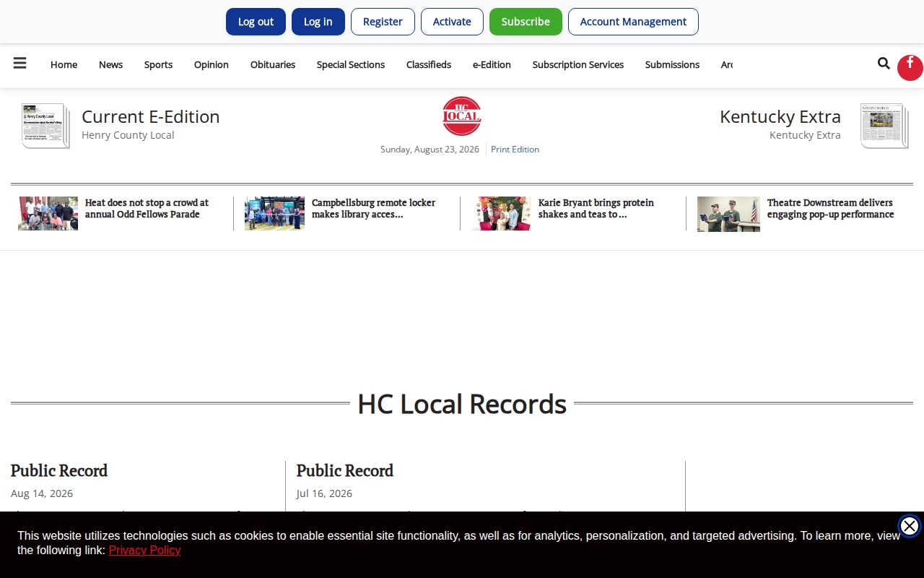The height and width of the screenshot is (578, 924).
Task: Open the Kentucky Extra heading link
Action: tap(780, 116)
